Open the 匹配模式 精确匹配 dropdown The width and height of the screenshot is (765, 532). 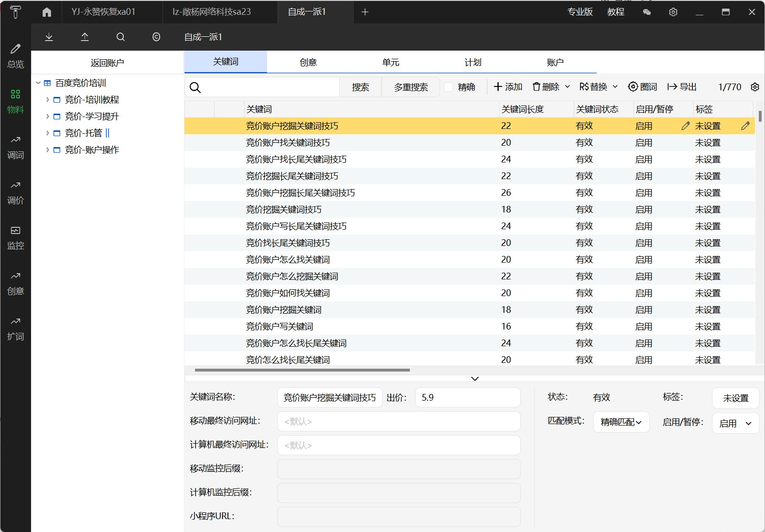pos(621,422)
